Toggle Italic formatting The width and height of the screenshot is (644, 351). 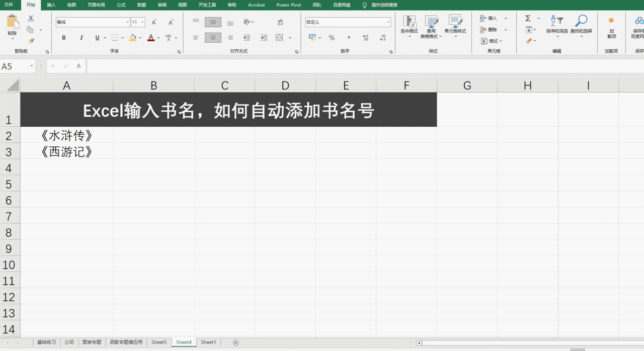[x=81, y=38]
